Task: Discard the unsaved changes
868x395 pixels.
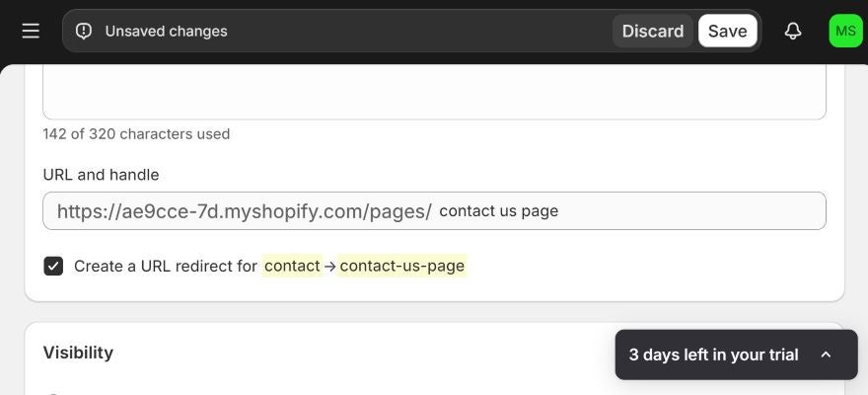Action: [653, 31]
